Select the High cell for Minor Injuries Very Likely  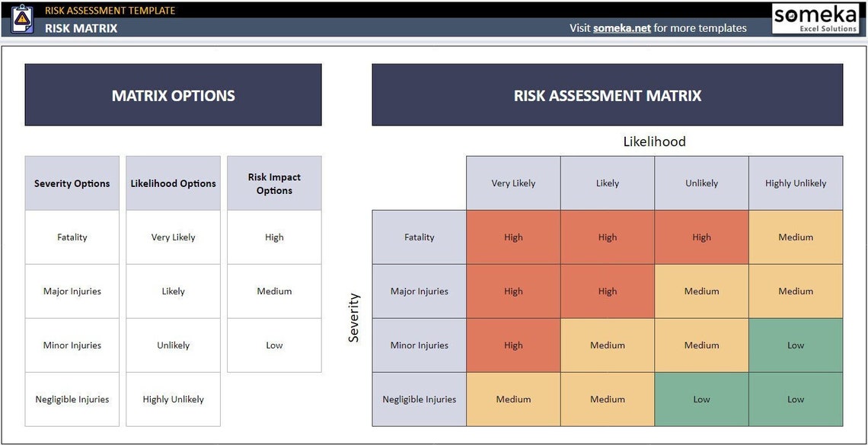(513, 345)
